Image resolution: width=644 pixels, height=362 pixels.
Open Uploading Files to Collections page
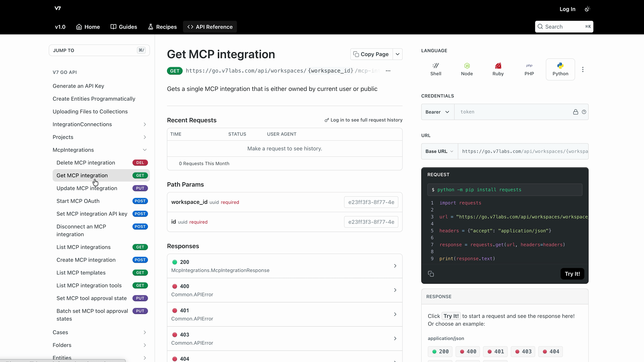tap(90, 111)
